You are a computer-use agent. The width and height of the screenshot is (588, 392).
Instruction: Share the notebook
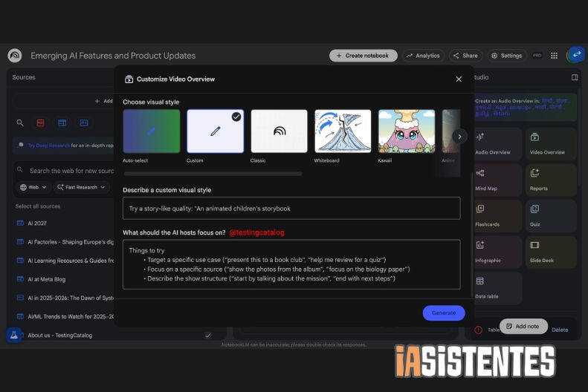click(465, 56)
